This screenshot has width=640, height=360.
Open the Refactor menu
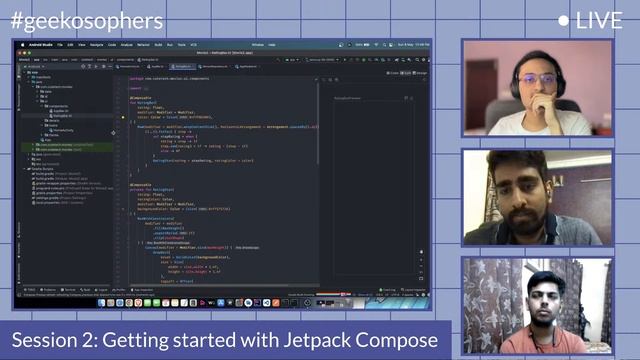click(143, 45)
